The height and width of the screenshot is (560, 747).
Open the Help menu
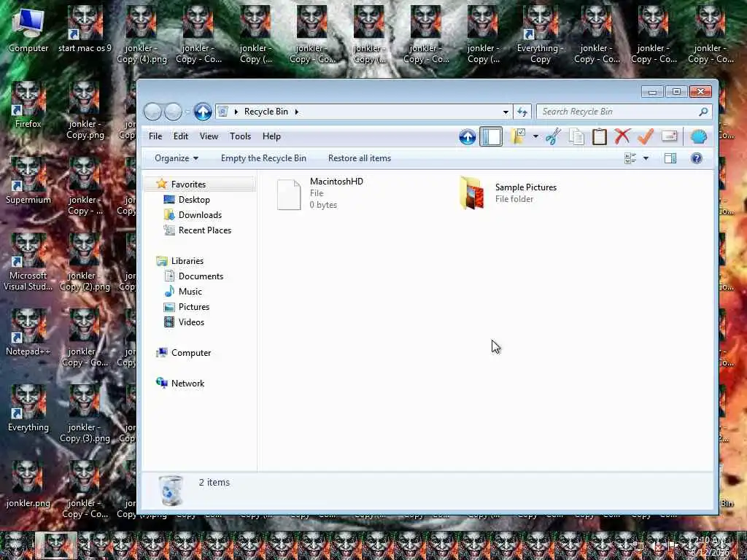271,136
